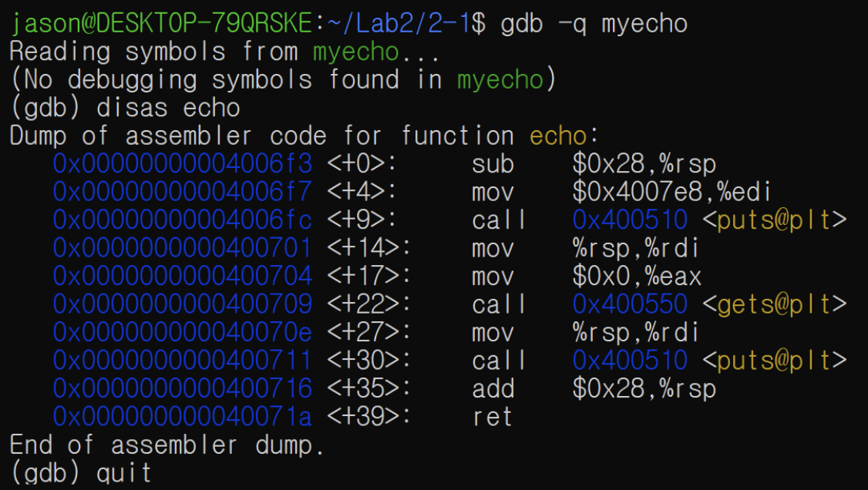Click the ~/Lab2/2-1 path in prompt

coord(398,24)
